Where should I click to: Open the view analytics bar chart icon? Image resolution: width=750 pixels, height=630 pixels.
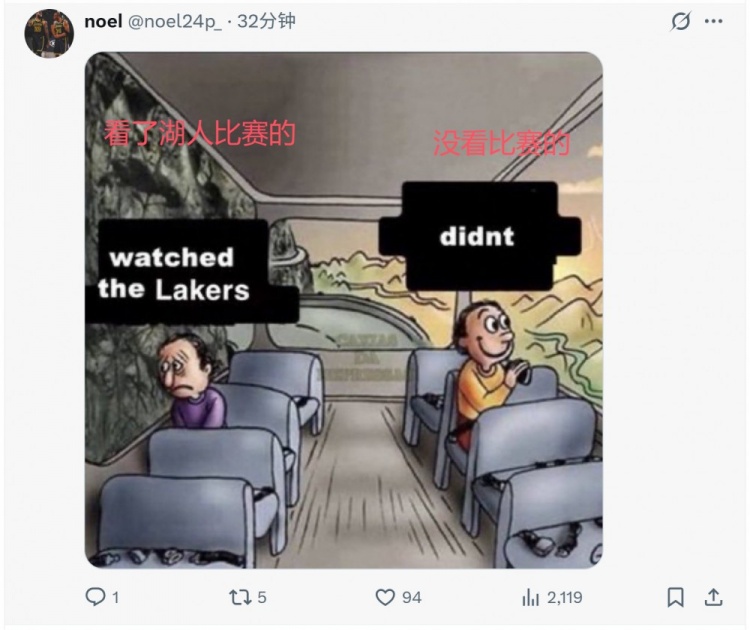530,597
